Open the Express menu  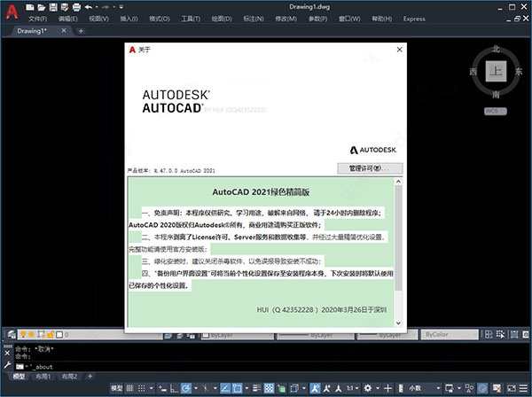tap(414, 19)
